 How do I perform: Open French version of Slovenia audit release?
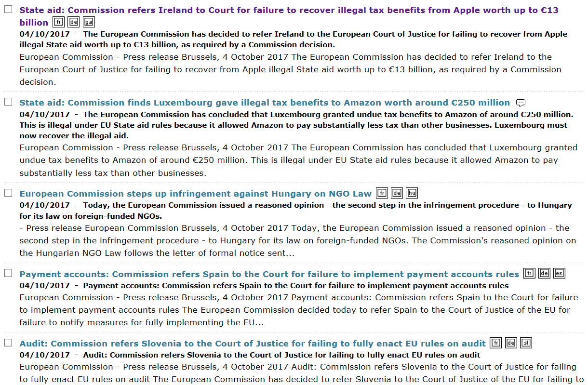tap(495, 343)
